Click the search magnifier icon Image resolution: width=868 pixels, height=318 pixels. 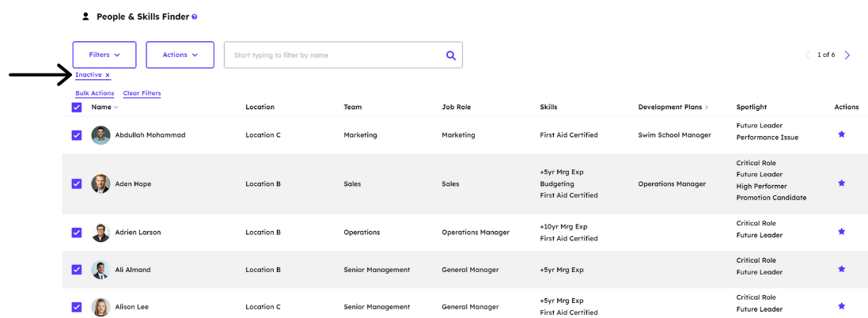450,55
